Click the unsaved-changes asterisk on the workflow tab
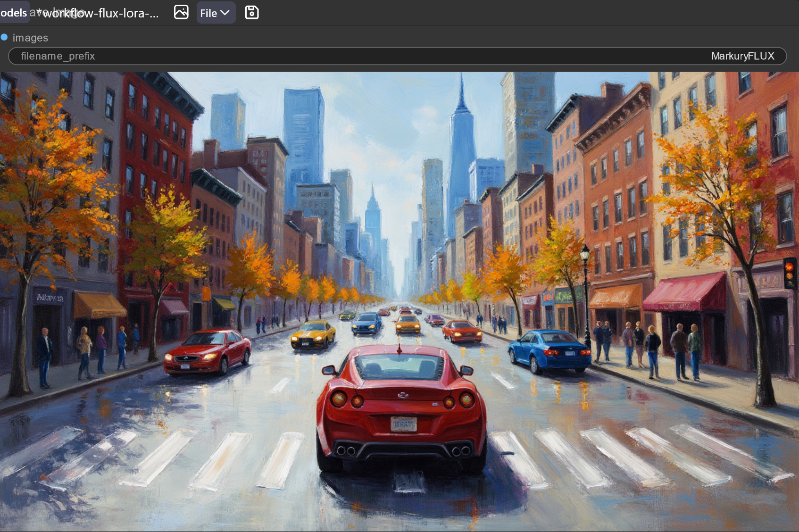 click(x=40, y=13)
